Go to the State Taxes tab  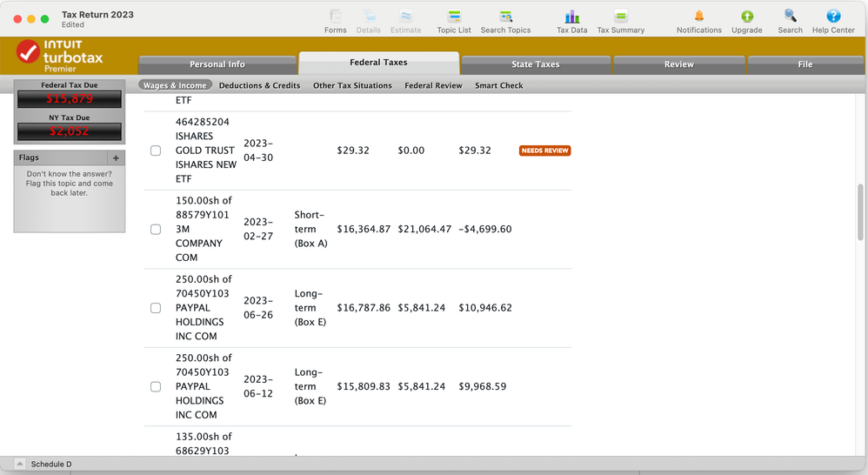coord(535,64)
